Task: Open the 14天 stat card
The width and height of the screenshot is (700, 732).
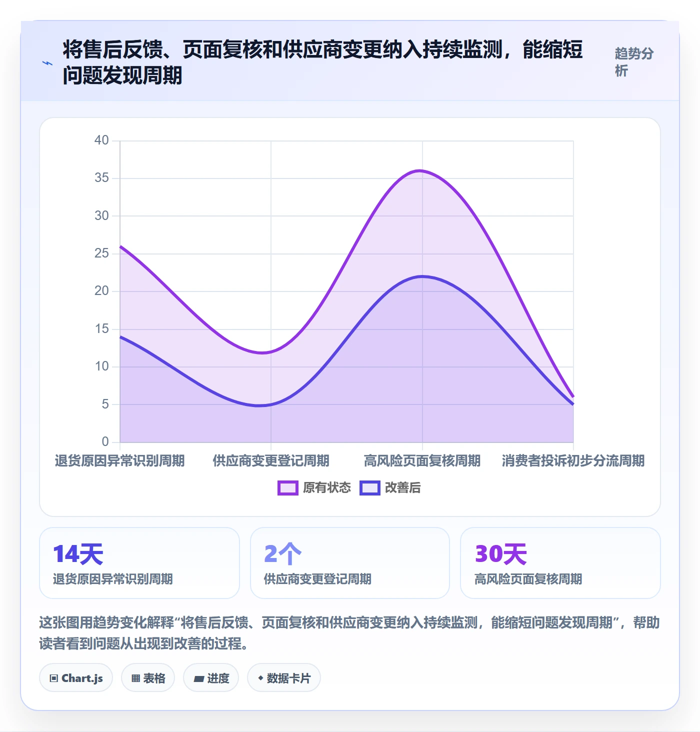Action: point(139,563)
